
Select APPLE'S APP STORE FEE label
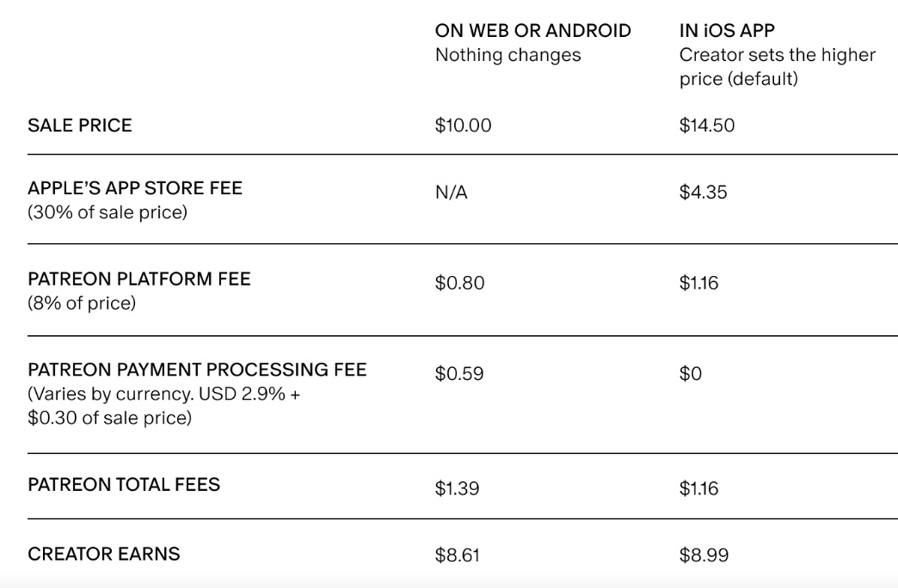tap(135, 188)
